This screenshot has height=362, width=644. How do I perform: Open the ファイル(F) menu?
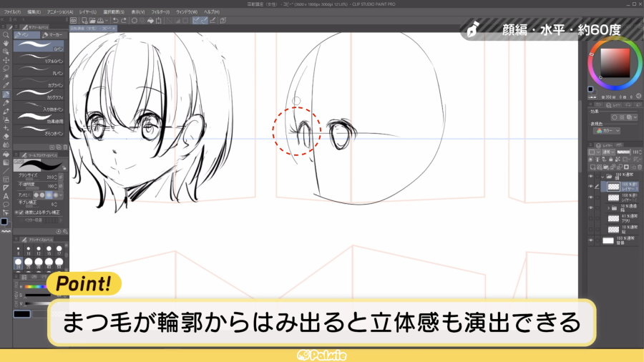12,12
